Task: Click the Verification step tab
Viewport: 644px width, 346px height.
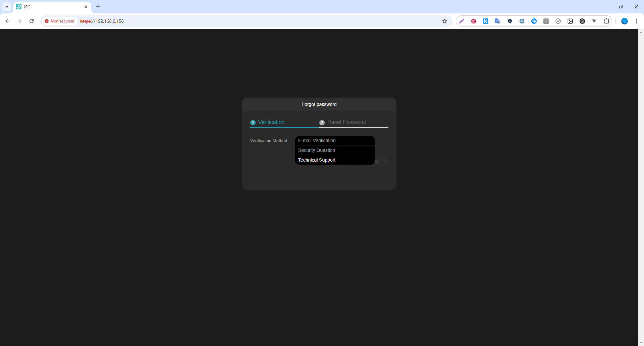Action: point(271,122)
